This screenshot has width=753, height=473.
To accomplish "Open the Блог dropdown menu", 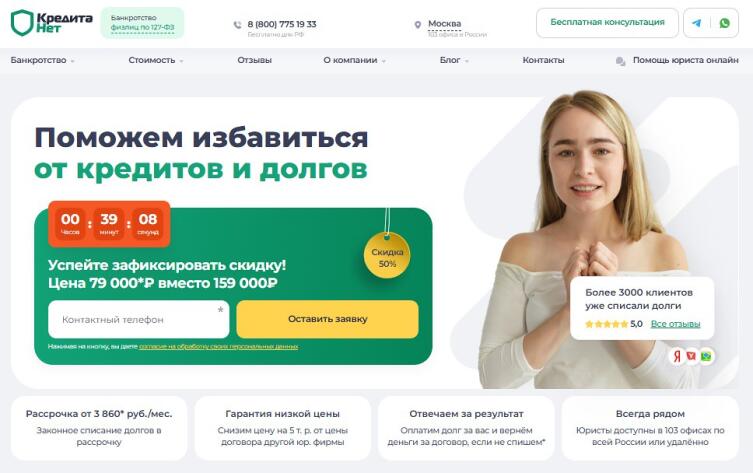I will 454,60.
